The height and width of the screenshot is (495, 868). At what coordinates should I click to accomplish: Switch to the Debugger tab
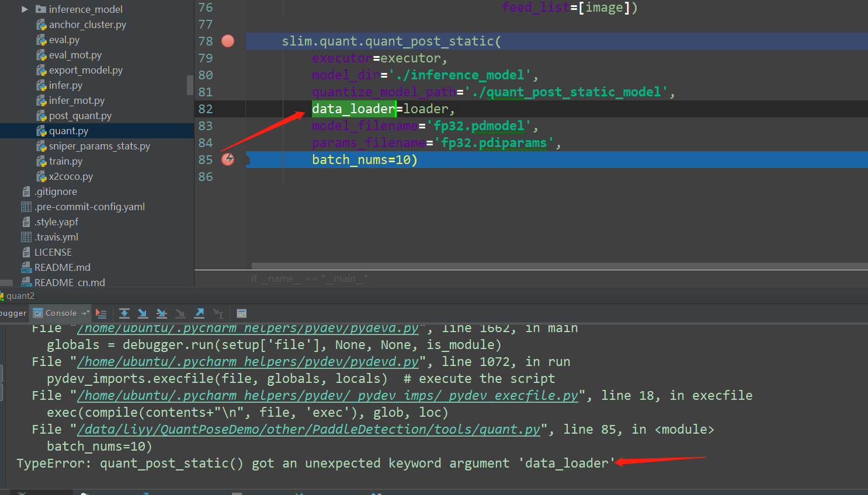tap(13, 313)
